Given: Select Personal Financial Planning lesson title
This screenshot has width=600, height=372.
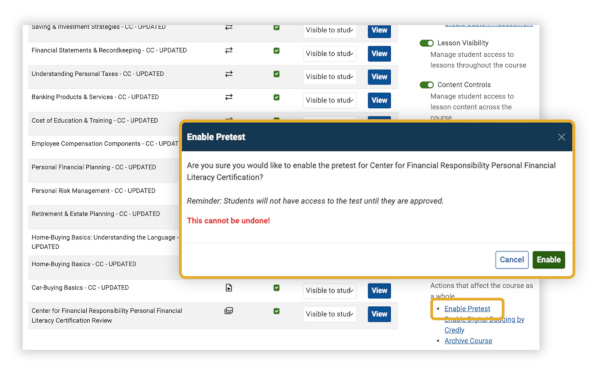Looking at the screenshot, I should click(94, 167).
